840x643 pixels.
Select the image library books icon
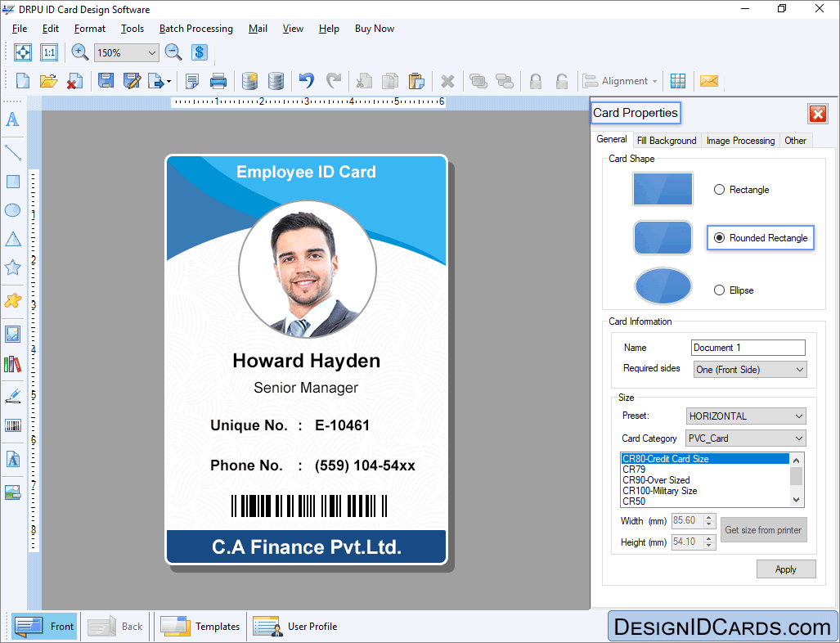[x=12, y=364]
